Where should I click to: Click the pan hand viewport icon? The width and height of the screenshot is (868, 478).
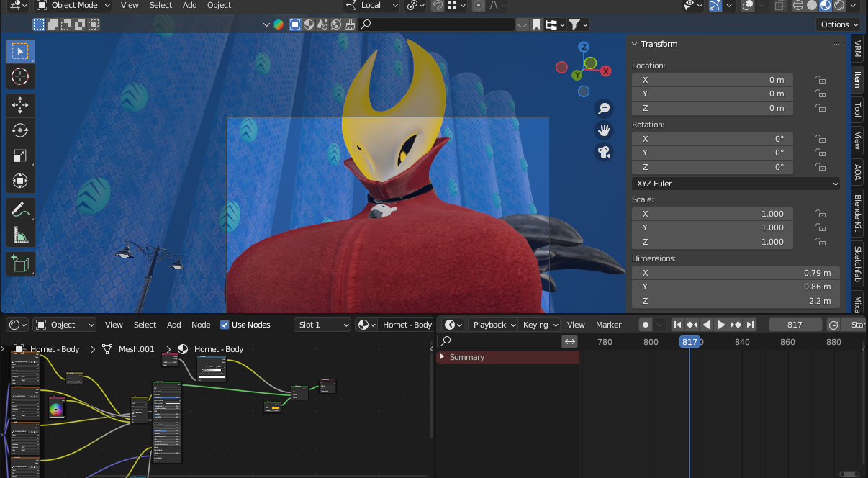tap(604, 130)
